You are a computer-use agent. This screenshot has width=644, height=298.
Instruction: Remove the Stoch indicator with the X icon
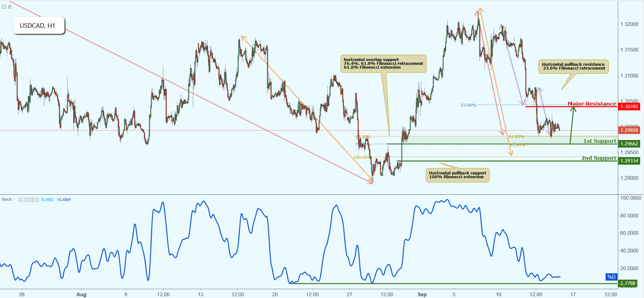(x=37, y=200)
